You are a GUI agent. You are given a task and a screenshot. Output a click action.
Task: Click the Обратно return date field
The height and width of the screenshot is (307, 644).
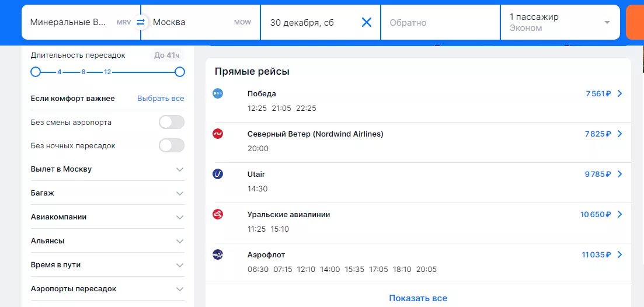pos(440,23)
